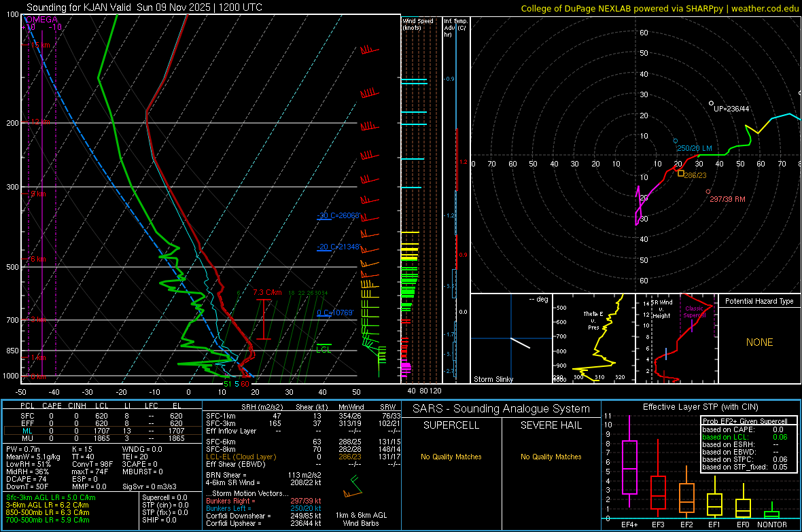The height and width of the screenshot is (532, 802).
Task: Click the 700-500mb LR = 5.9 C/km row
Action: pos(48,520)
